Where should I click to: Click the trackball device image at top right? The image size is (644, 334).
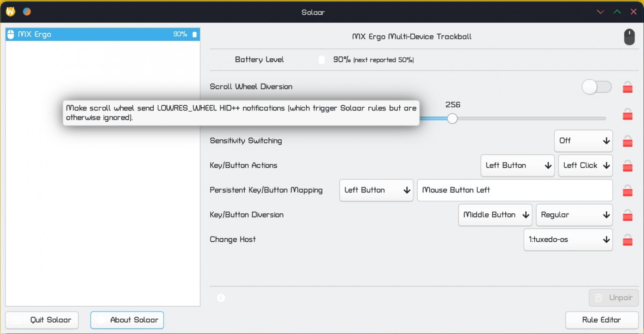pyautogui.click(x=629, y=37)
